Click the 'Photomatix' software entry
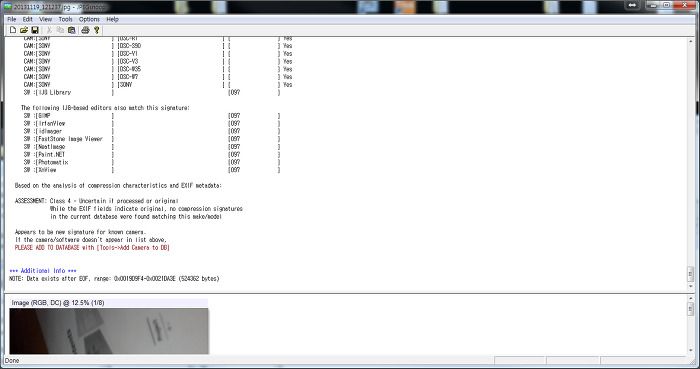Viewport: 700px width, 369px height. click(54, 162)
